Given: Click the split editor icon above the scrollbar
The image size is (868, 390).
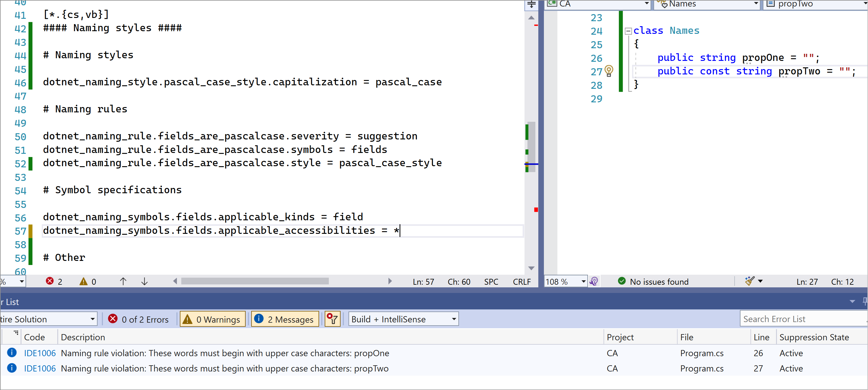Looking at the screenshot, I should (x=531, y=5).
